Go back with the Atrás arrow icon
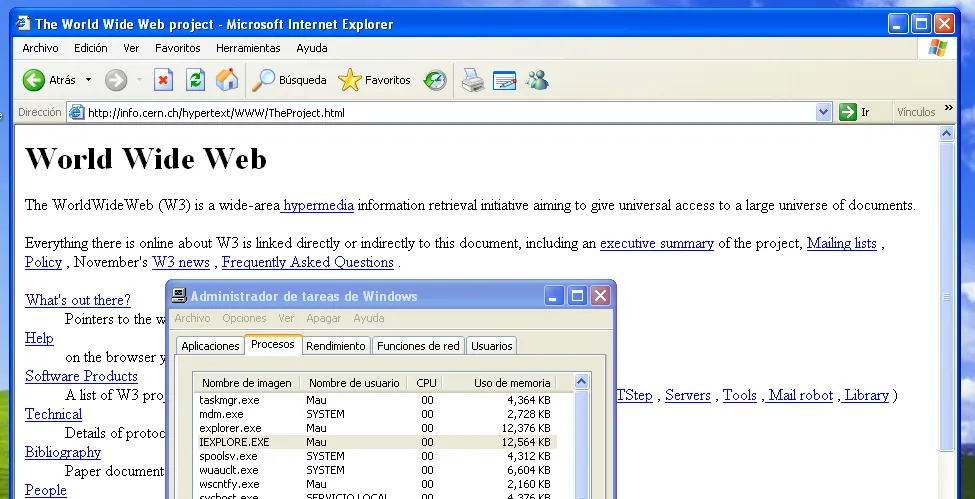 [x=34, y=80]
